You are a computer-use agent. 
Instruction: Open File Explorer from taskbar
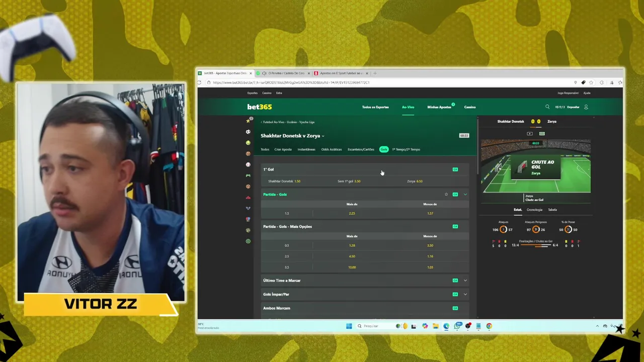tap(436, 326)
